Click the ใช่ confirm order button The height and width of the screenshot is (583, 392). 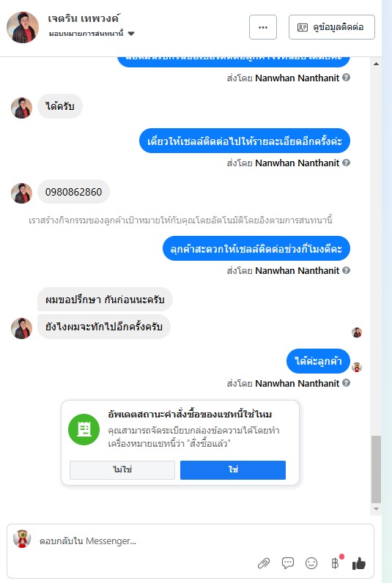coord(233,470)
